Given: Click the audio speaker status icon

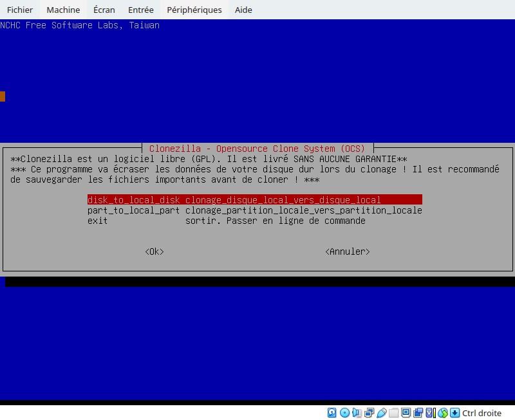Looking at the screenshot, I should 357,413.
